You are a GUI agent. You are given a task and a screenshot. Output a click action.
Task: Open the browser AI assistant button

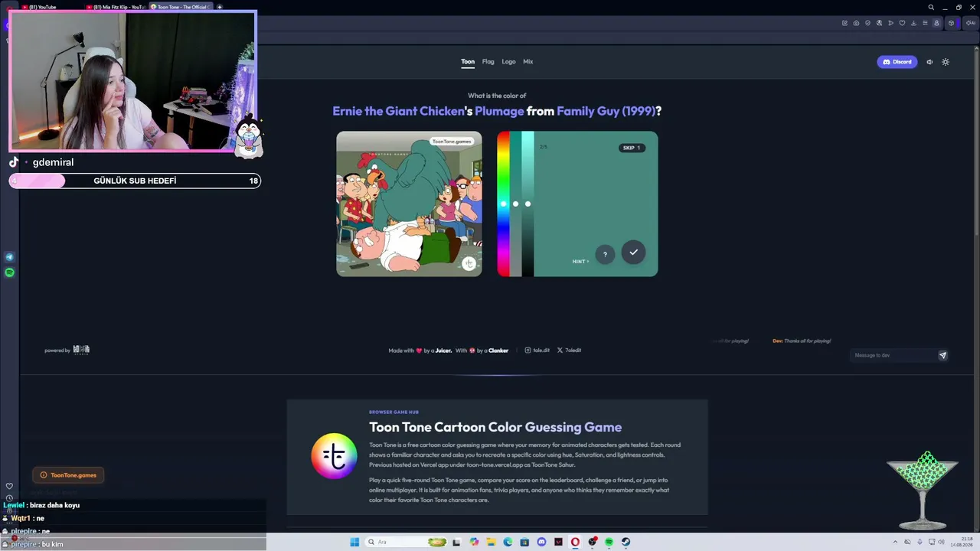[970, 23]
